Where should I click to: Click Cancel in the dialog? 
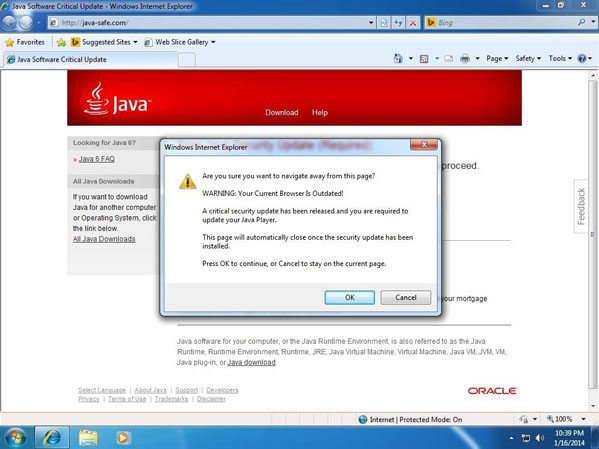pyautogui.click(x=406, y=297)
